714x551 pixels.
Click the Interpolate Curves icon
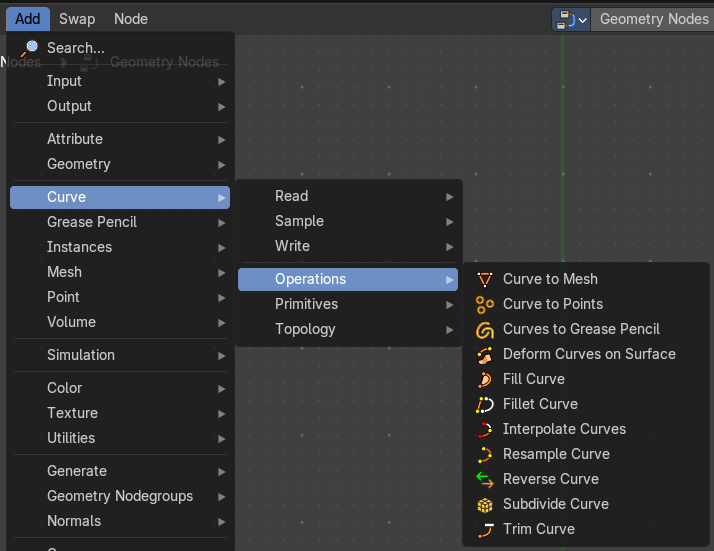coord(484,429)
